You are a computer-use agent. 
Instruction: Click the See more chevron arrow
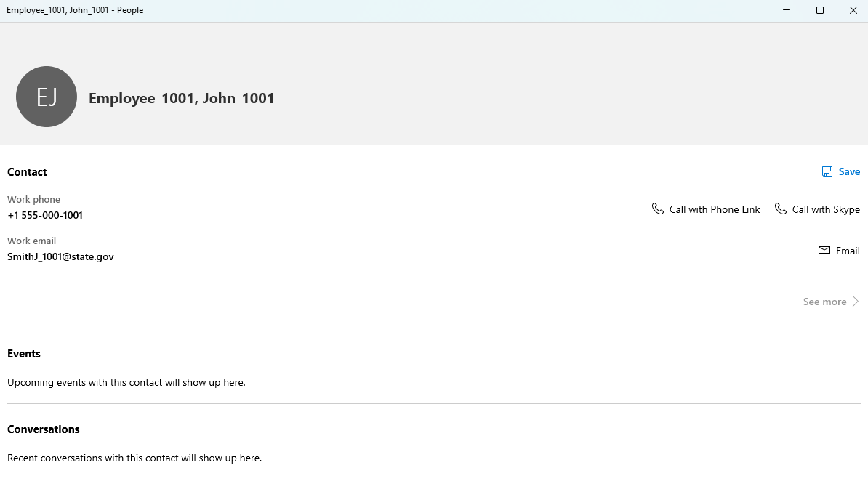pyautogui.click(x=855, y=302)
